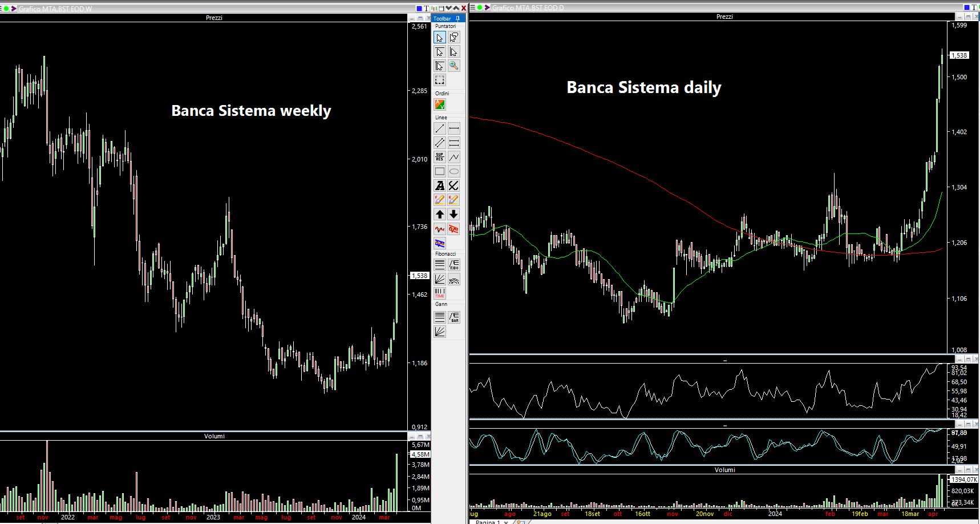Click the up chevron in weekly chart header
Viewport: 980px width, 524px height.
(x=456, y=8)
